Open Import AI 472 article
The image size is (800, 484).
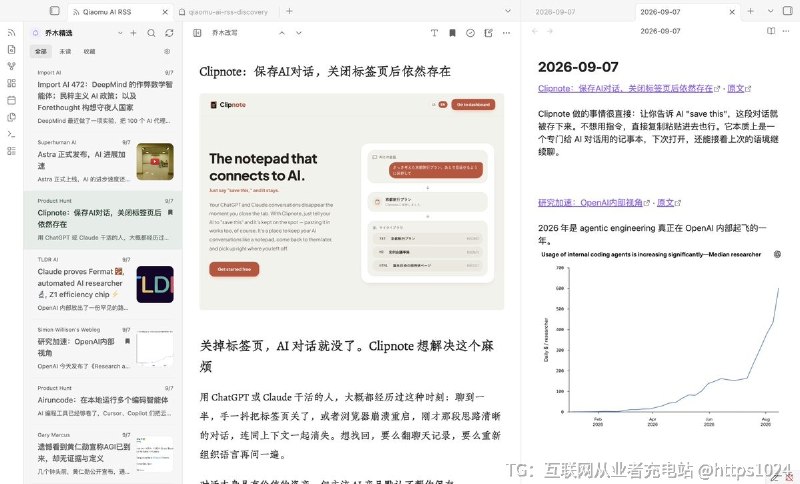click(103, 96)
